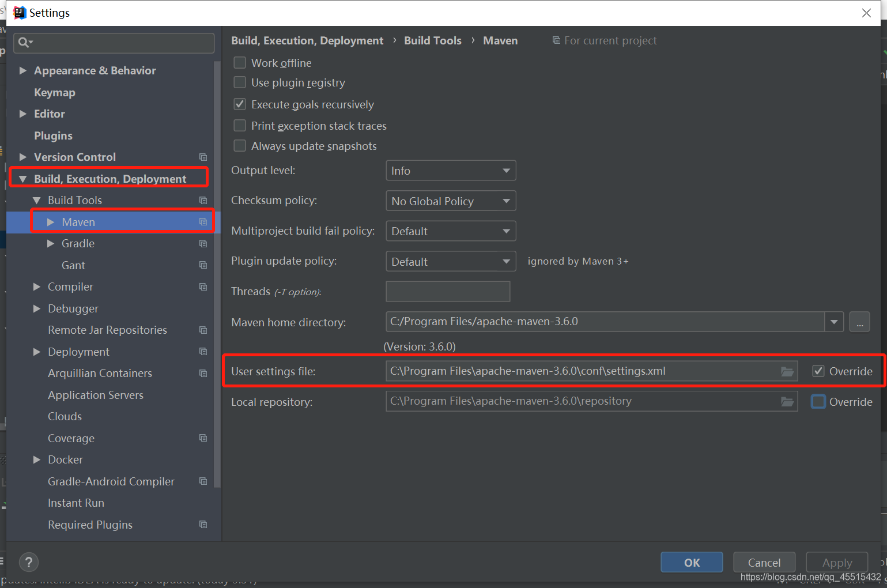The image size is (887, 588).
Task: Click project-level icon beside Required Plugins
Action: point(203,525)
